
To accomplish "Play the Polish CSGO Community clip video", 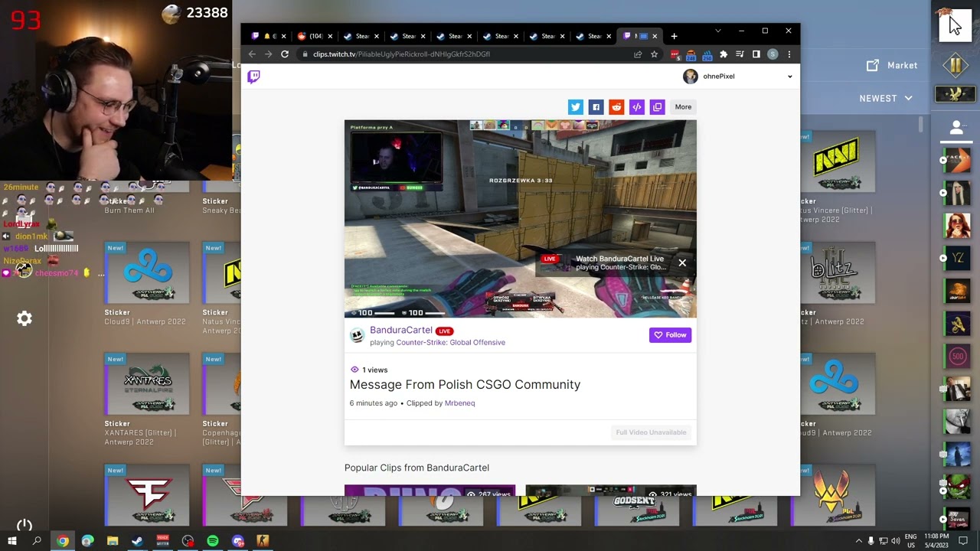I will [521, 219].
